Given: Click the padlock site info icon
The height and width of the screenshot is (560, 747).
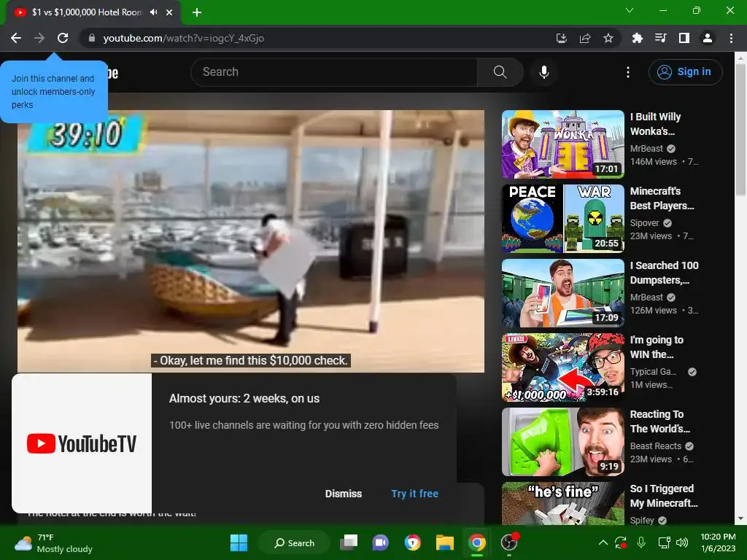Looking at the screenshot, I should coord(92,38).
